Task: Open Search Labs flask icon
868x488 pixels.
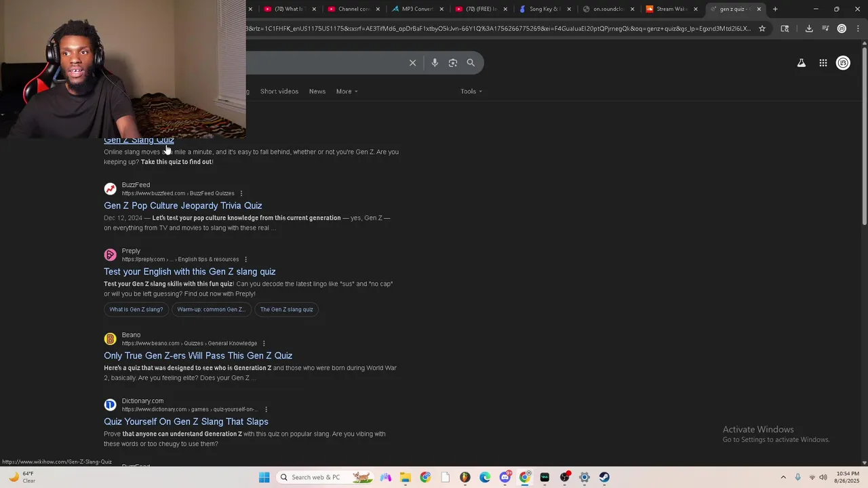Action: coord(802,63)
